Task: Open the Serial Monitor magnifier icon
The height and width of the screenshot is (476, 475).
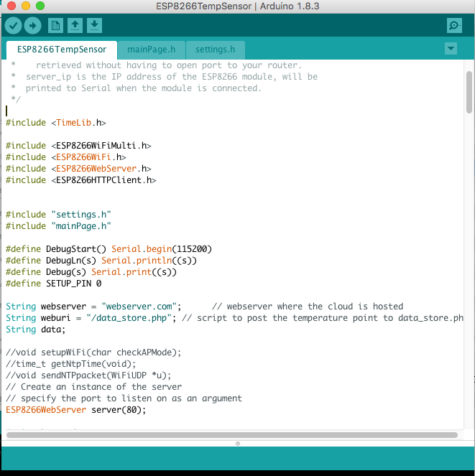Action: (x=454, y=26)
